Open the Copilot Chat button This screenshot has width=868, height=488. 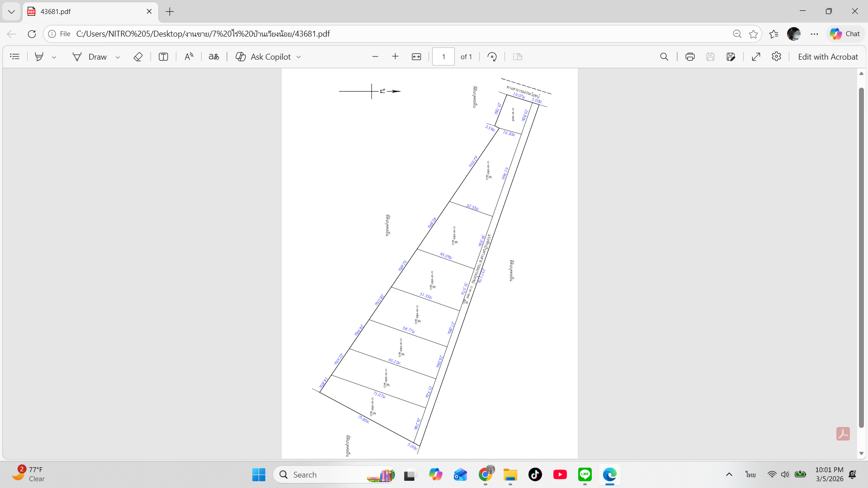click(x=845, y=33)
